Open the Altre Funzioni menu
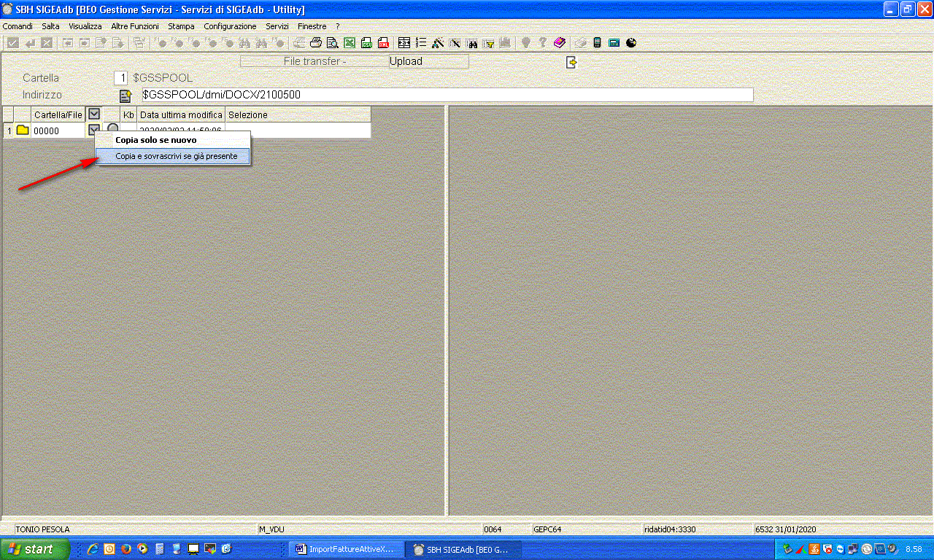The image size is (934, 560). pos(134,26)
